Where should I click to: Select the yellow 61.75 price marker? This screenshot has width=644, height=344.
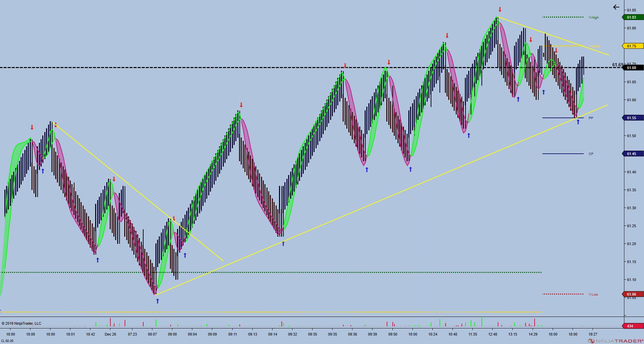tap(633, 46)
